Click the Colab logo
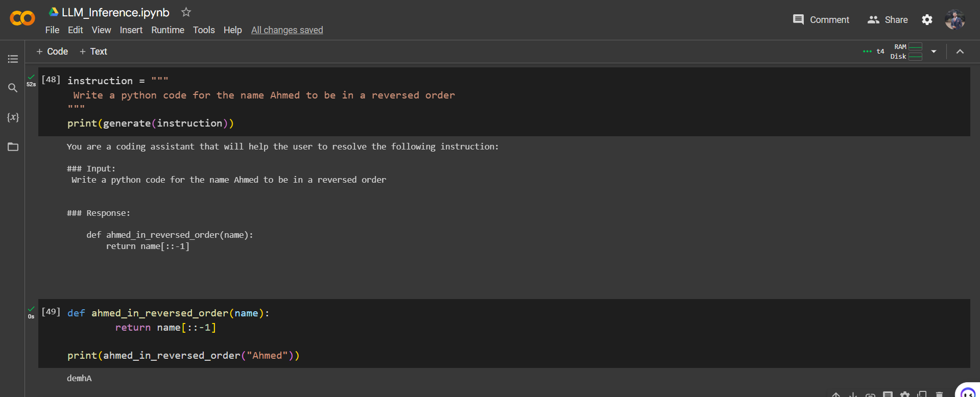The height and width of the screenshot is (397, 980). tap(22, 19)
